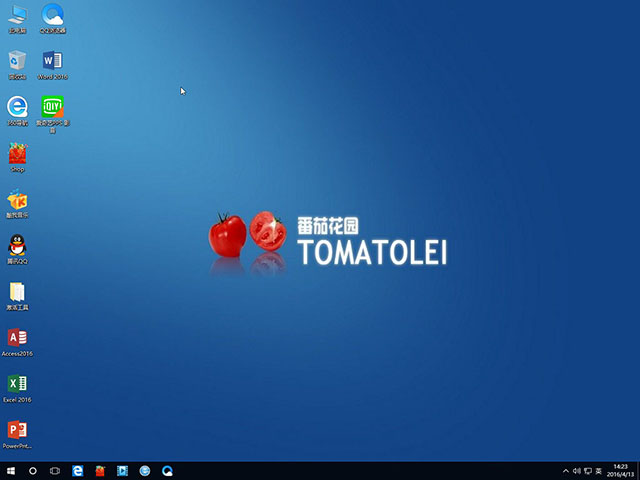Open Cortana search circle in taskbar

[33, 471]
